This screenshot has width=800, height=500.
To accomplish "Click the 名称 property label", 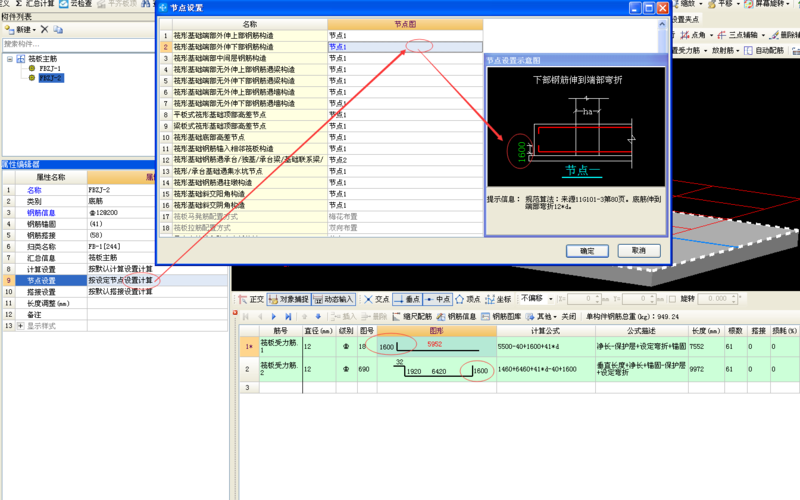I will pos(34,190).
